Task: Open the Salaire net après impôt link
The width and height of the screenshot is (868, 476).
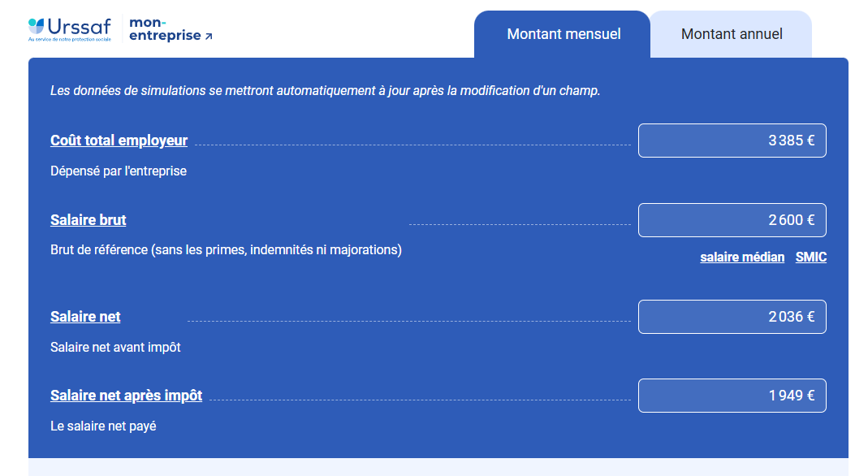Action: coord(126,396)
